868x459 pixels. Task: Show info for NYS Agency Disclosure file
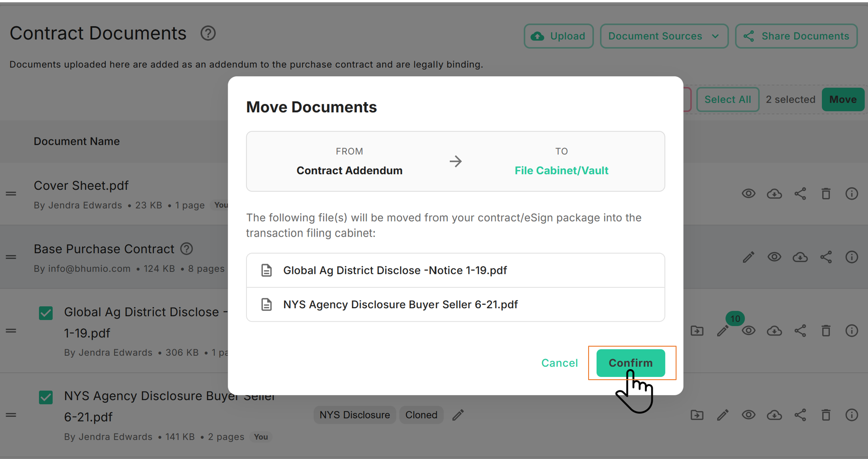click(852, 415)
